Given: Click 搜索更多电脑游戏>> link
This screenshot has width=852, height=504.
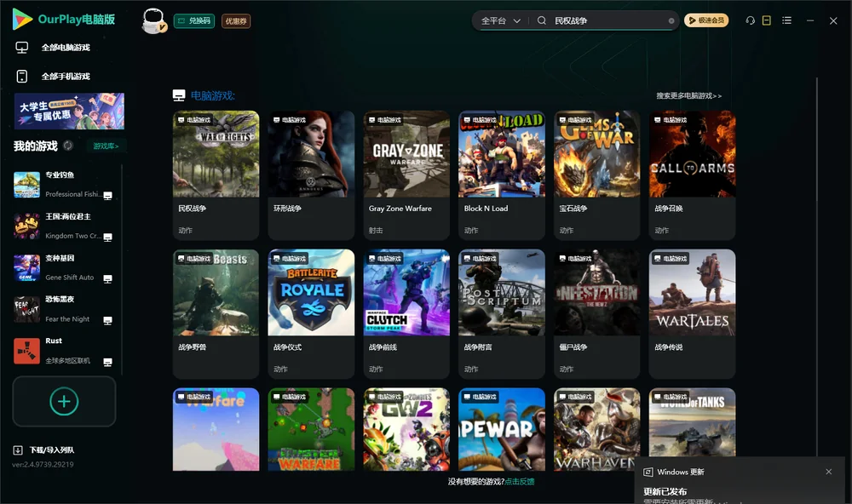Looking at the screenshot, I should [689, 96].
